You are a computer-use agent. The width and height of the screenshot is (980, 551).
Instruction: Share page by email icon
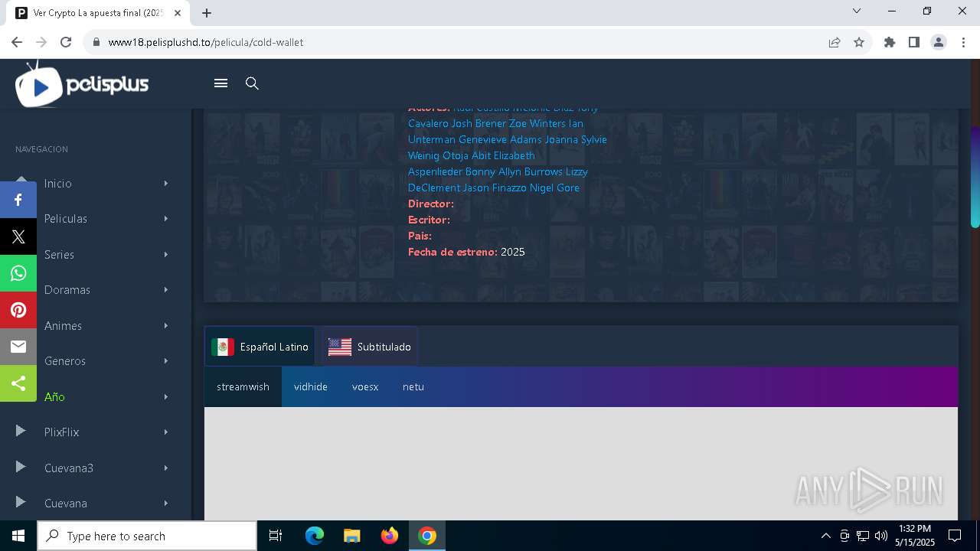[18, 347]
